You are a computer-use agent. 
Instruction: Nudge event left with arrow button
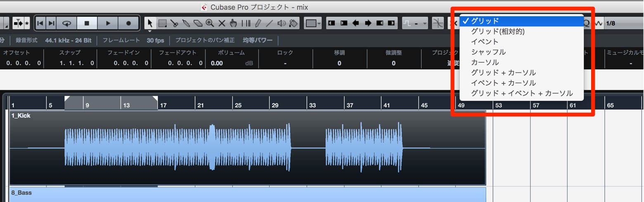click(x=356, y=23)
